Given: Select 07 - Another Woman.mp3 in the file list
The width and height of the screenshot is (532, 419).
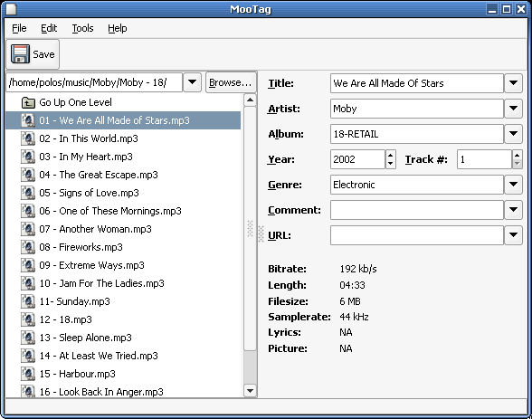Looking at the screenshot, I should pos(123,229).
